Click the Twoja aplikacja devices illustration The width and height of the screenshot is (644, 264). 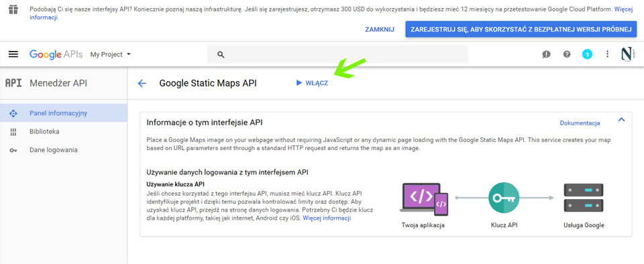point(423,200)
